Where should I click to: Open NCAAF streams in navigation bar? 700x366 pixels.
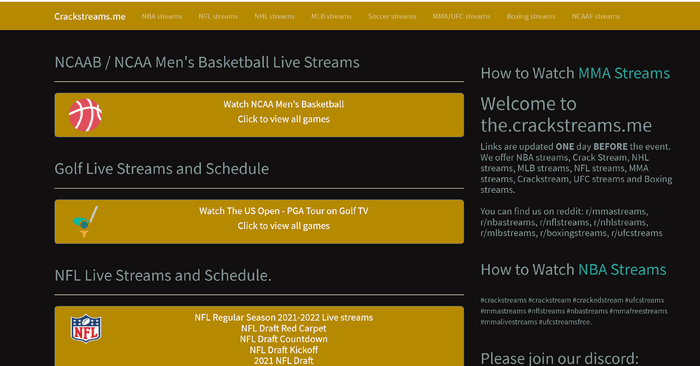pos(596,17)
